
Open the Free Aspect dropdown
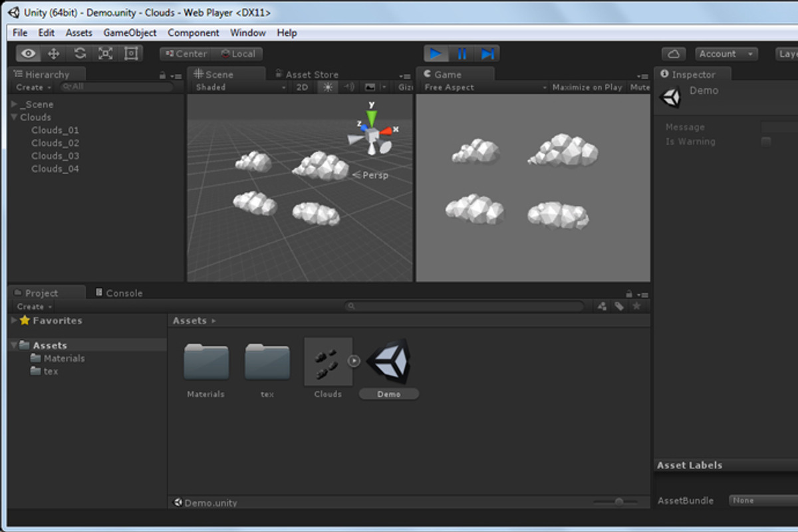tap(485, 87)
